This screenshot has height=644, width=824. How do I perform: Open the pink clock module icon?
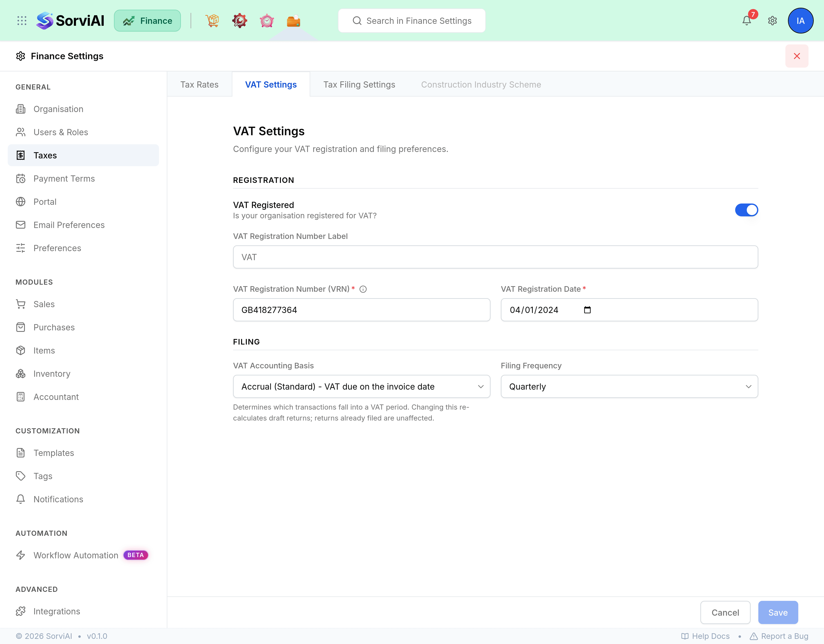tap(267, 21)
